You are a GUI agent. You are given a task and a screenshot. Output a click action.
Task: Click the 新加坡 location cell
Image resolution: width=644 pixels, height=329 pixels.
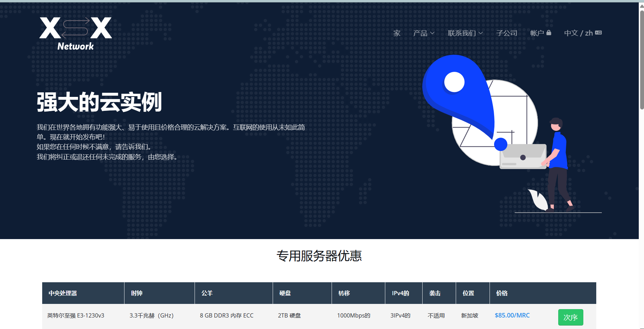click(469, 315)
